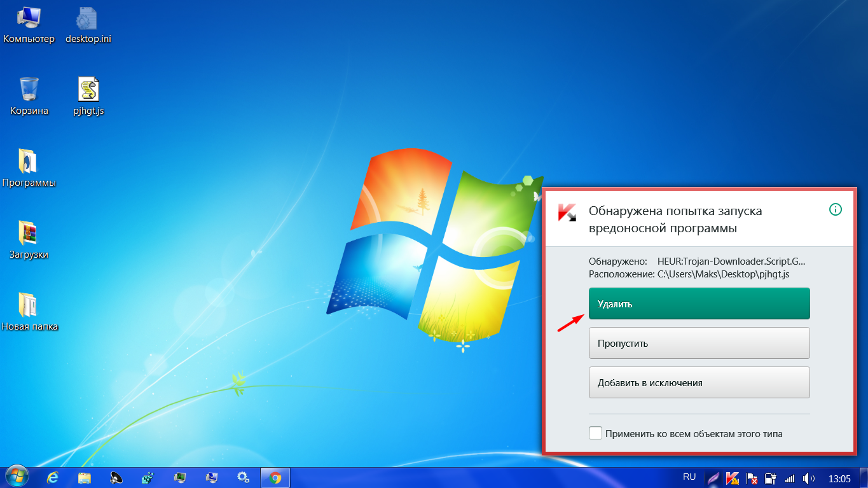Select the Корзина recycle bin icon
The image size is (868, 488).
(x=29, y=97)
